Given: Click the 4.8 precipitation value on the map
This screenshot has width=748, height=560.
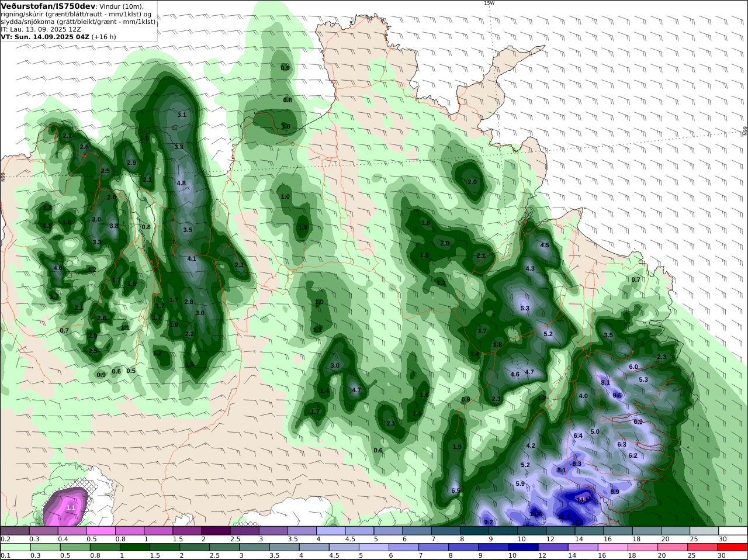Looking at the screenshot, I should coord(181,183).
